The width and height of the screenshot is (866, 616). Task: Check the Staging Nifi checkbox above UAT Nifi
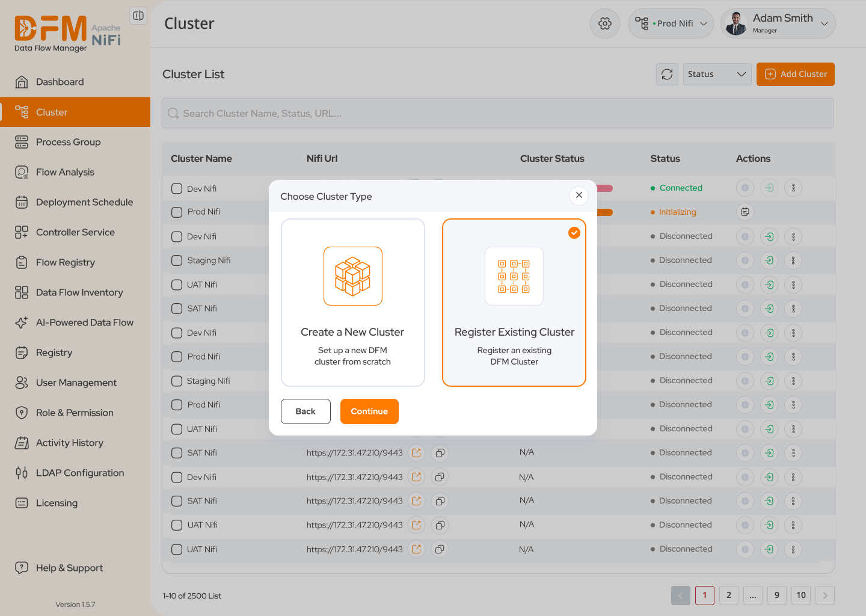click(177, 260)
